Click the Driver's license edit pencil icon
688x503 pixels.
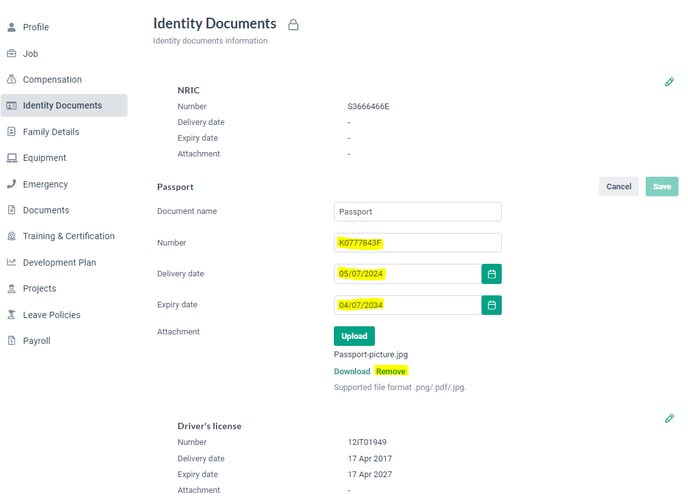click(669, 418)
